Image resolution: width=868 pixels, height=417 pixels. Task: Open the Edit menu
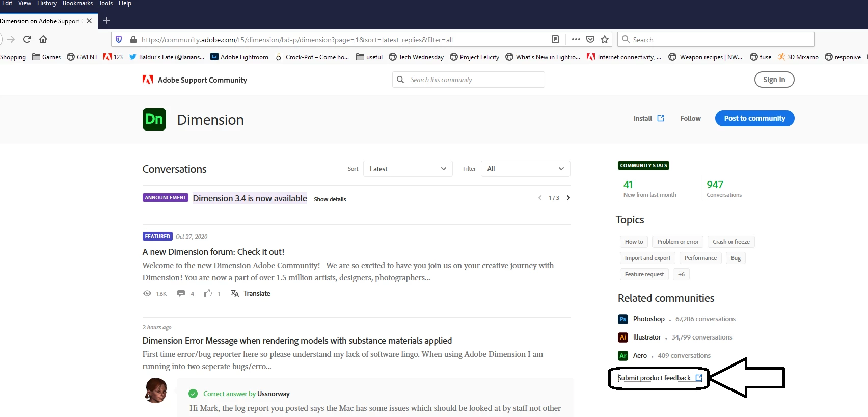[x=7, y=3]
